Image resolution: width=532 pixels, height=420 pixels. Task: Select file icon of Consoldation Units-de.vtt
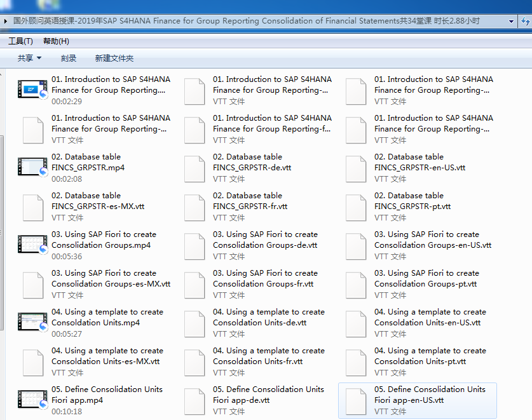pos(194,324)
